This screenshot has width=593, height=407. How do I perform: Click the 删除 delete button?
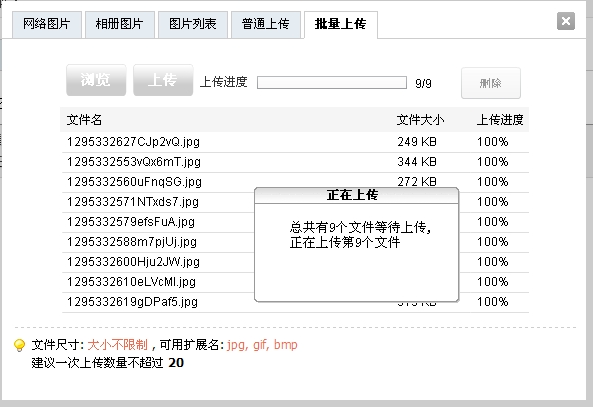[491, 83]
